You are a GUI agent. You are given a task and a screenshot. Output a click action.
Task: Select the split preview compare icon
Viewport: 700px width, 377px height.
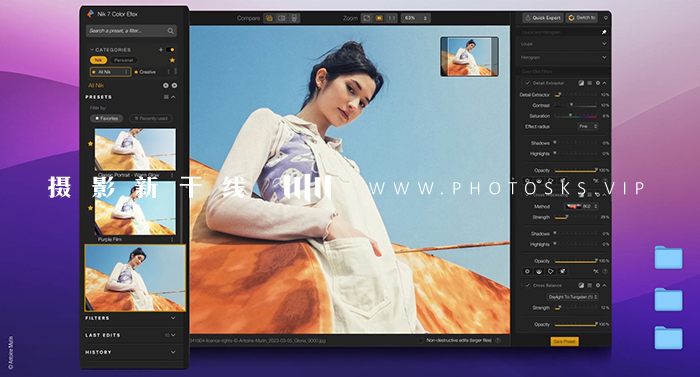coord(282,18)
